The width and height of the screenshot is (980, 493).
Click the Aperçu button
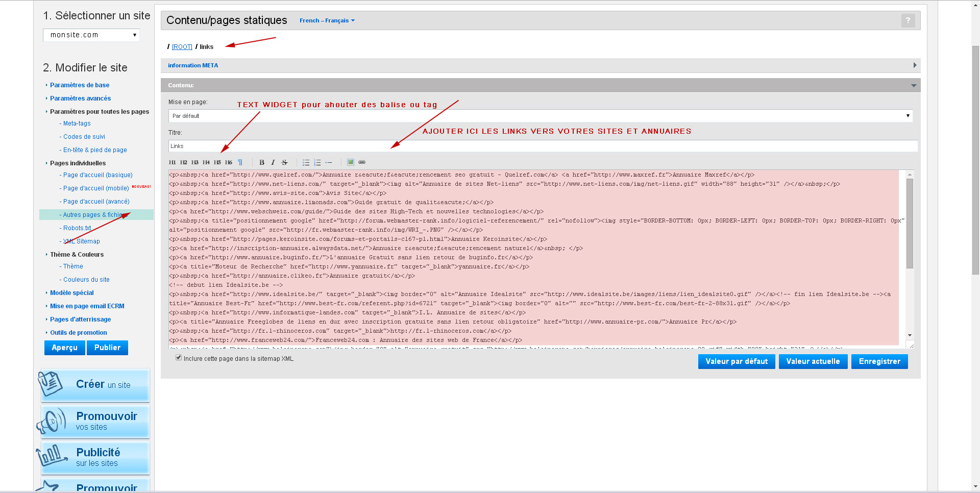point(65,348)
